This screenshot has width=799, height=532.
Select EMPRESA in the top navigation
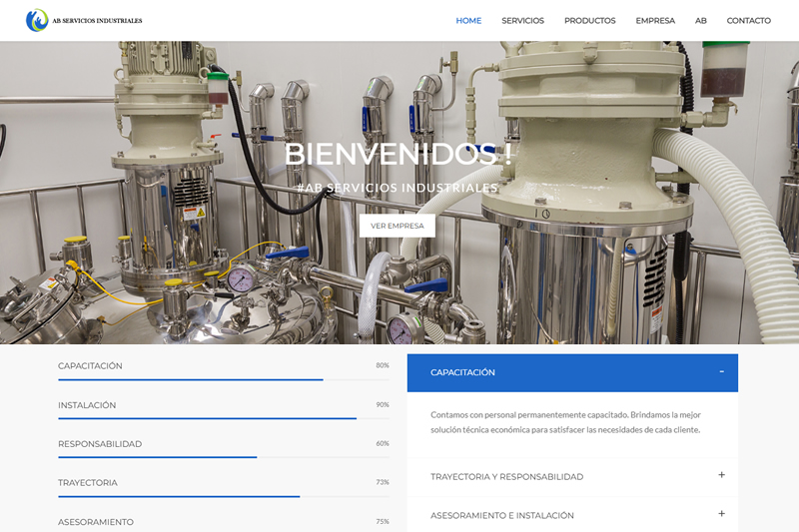click(655, 21)
